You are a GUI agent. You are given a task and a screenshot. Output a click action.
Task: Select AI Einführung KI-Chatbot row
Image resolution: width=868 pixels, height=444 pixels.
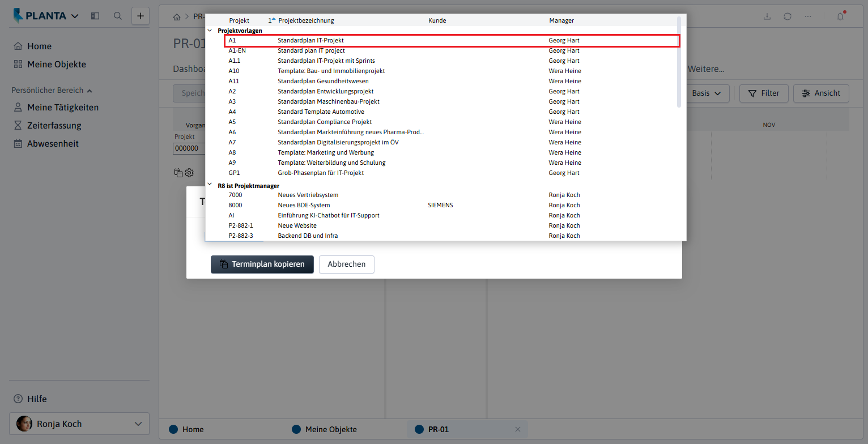pyautogui.click(x=443, y=216)
